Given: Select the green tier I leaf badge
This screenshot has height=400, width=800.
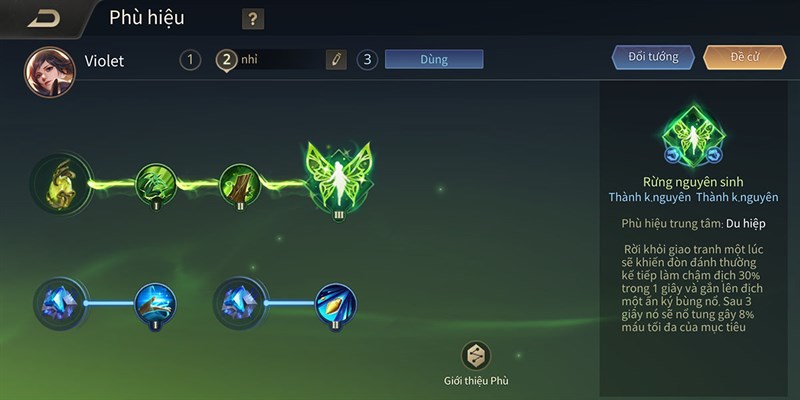Looking at the screenshot, I should tap(156, 184).
